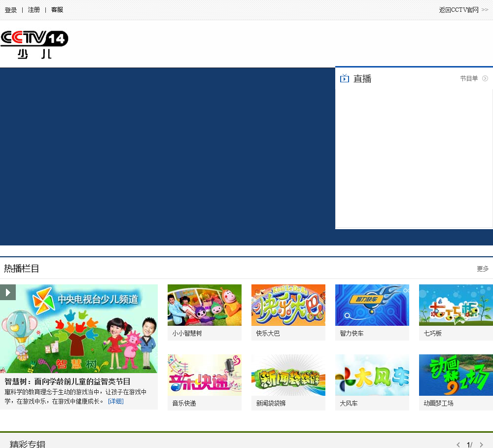Click the 智力快车 caption text

point(352,333)
